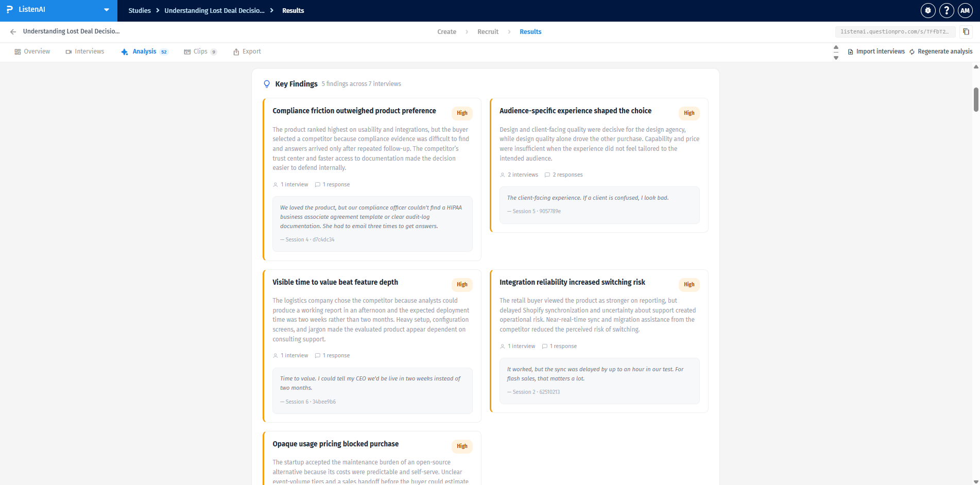Select the Export tab
Screen dimensions: 980x485
tap(247, 51)
